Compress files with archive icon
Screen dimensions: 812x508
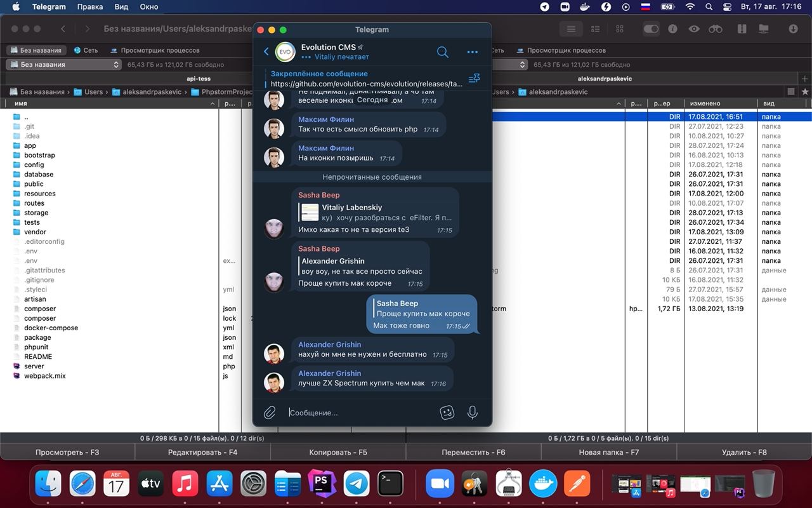pyautogui.click(x=741, y=29)
